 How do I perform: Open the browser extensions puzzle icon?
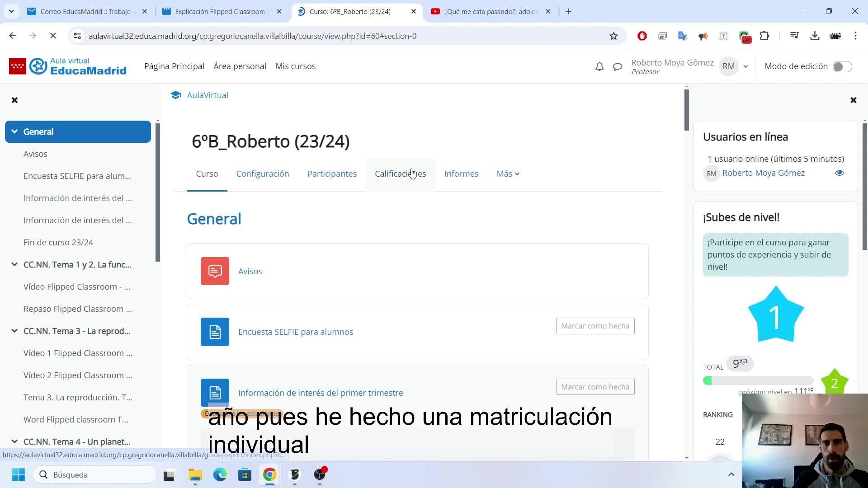[x=764, y=36]
